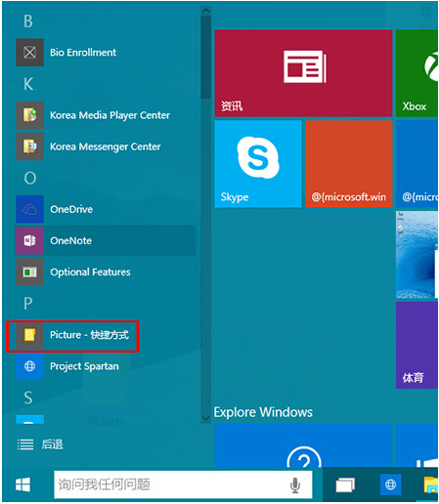Focus the Cortana search box
The width and height of the screenshot is (439, 504).
pos(183,484)
